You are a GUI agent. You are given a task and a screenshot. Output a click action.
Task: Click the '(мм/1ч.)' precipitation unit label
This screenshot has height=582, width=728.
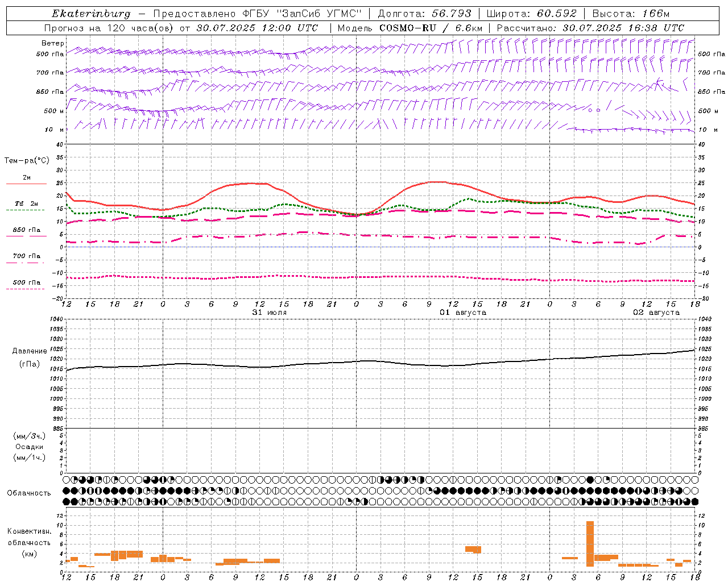30,458
